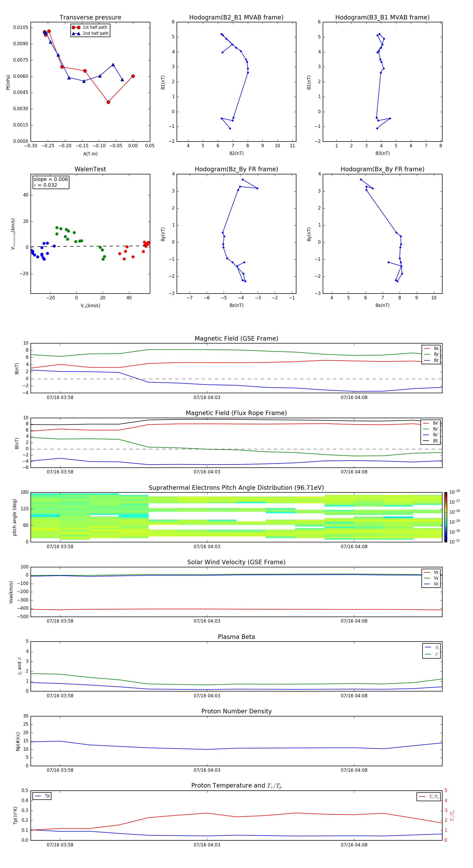
Task: Click the '10⁻³¹' colorbar tick label
Action: pyautogui.click(x=455, y=542)
